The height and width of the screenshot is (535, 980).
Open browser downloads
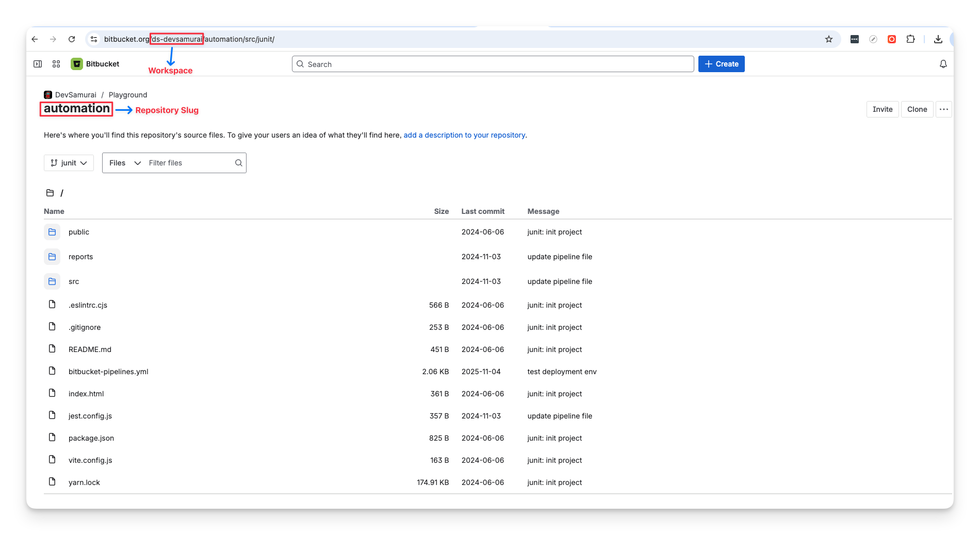pyautogui.click(x=939, y=39)
